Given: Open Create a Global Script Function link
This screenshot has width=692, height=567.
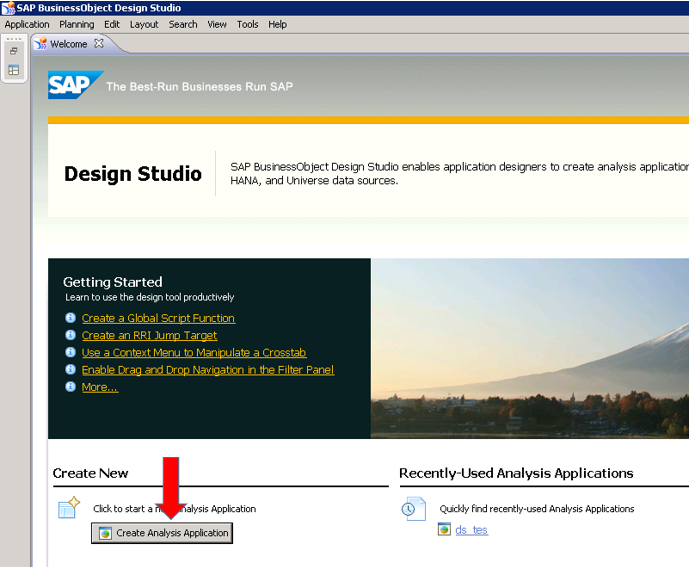Looking at the screenshot, I should [x=158, y=318].
